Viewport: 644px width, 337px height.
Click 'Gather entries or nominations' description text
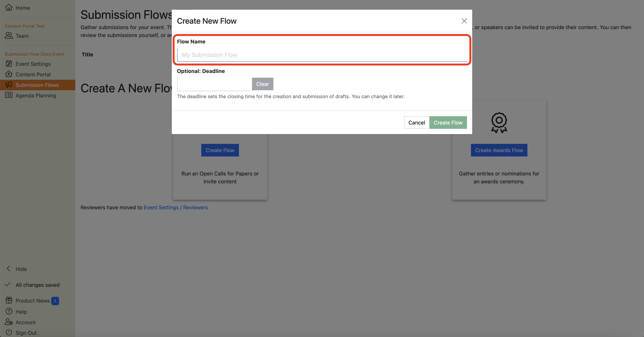point(499,178)
